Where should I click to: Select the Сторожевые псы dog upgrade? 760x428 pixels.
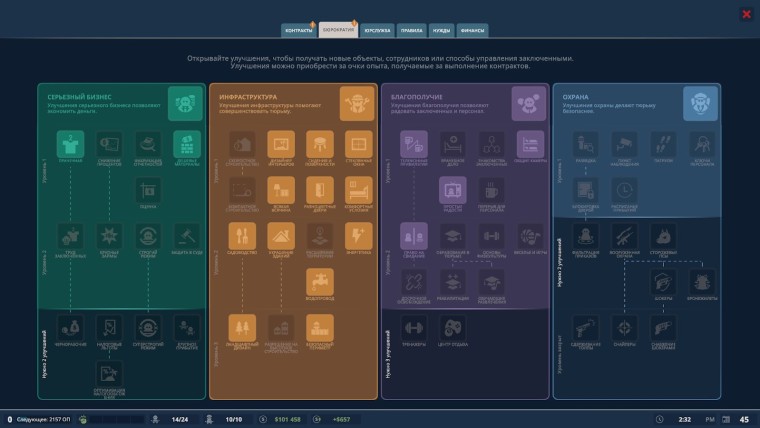point(663,236)
